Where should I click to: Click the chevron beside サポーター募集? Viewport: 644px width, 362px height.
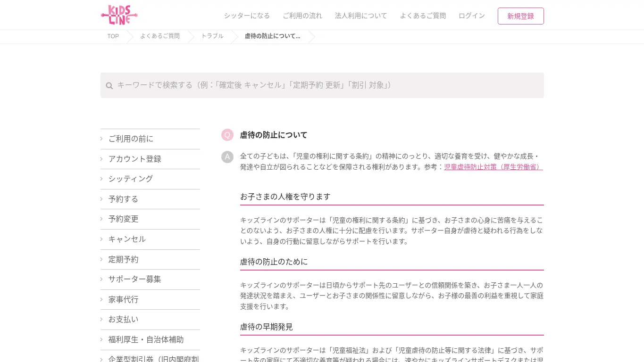pos(101,279)
